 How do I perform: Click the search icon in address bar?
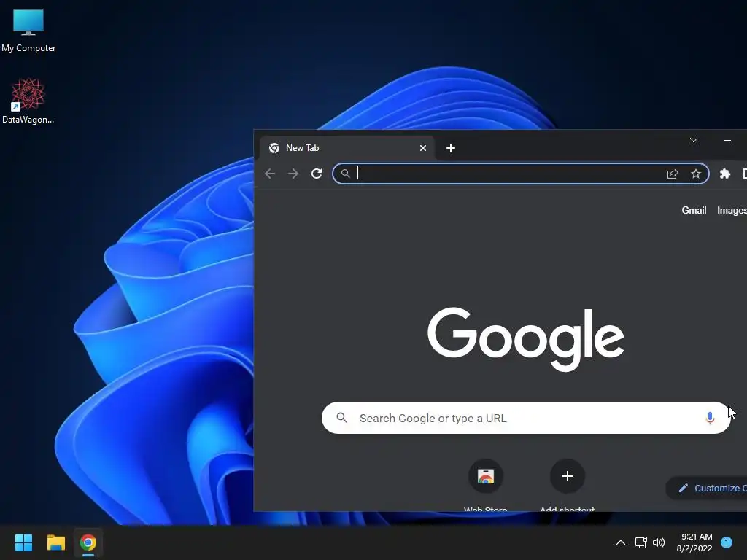click(345, 174)
